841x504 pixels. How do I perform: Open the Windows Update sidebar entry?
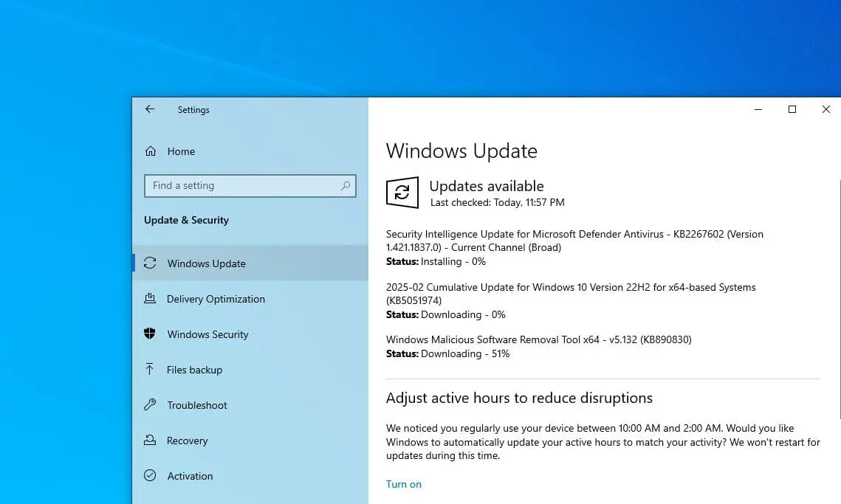(207, 263)
